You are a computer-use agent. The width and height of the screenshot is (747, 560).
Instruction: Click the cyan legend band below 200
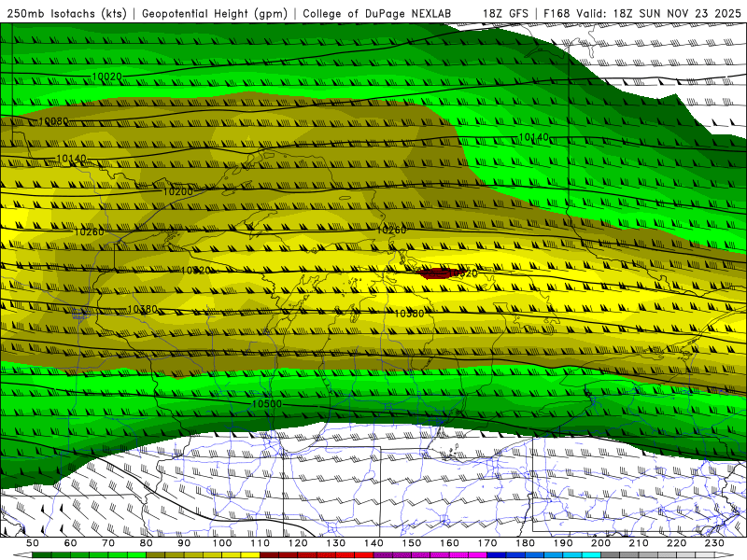(591, 555)
